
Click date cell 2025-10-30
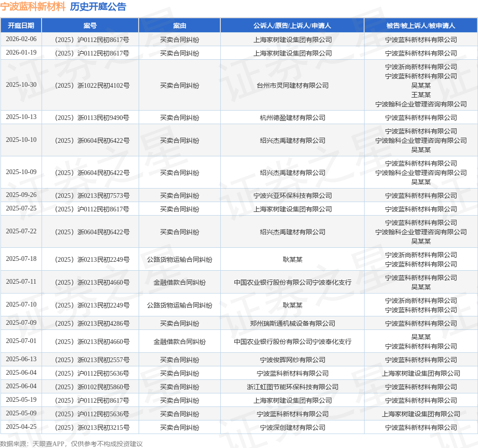[21, 85]
